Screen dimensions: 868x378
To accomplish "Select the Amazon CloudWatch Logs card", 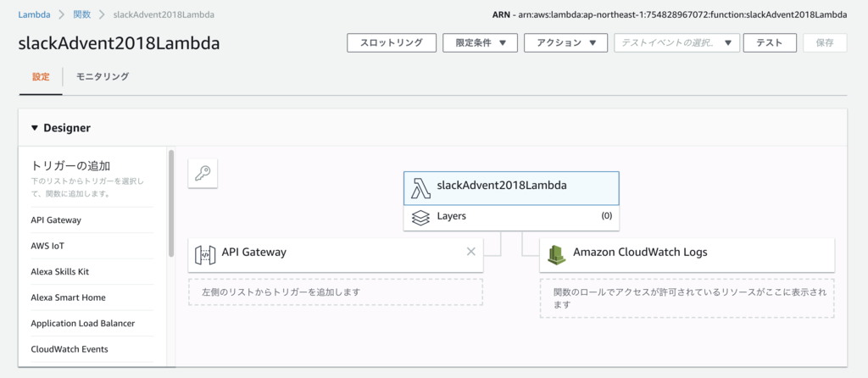I will point(687,255).
